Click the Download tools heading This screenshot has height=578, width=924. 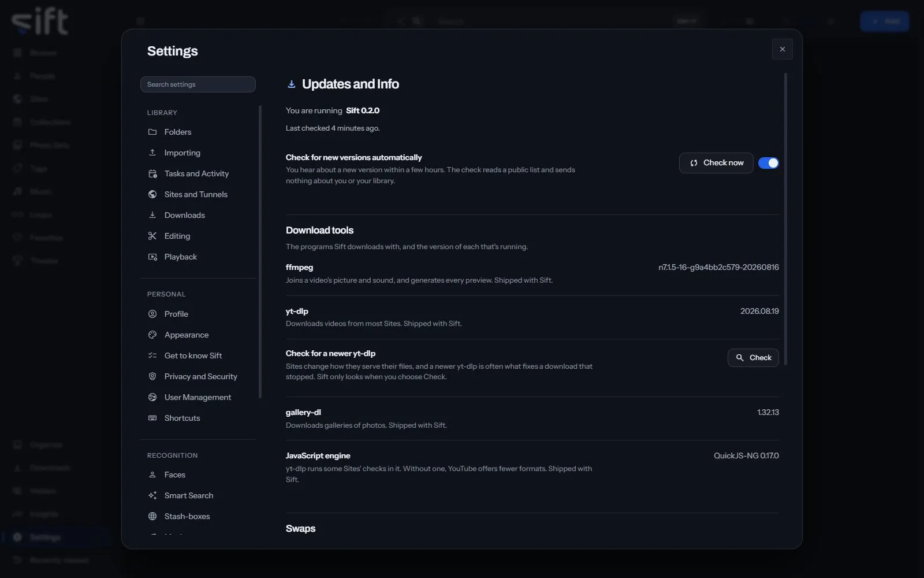(x=319, y=230)
